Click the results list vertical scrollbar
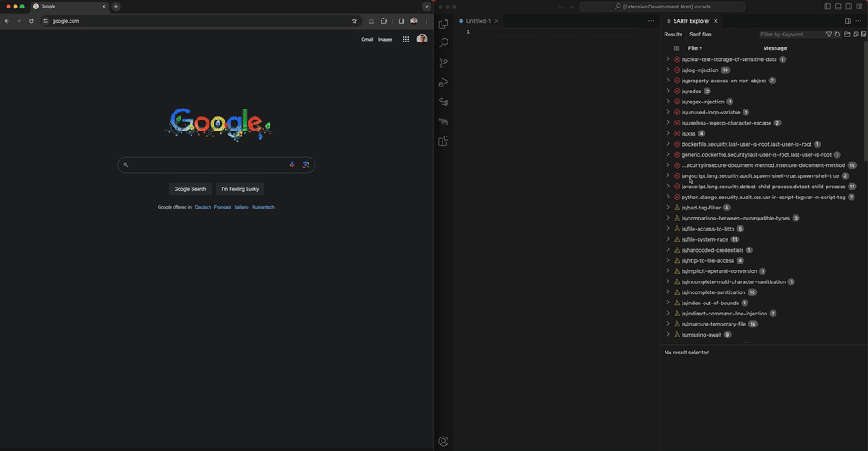The width and height of the screenshot is (868, 451). (x=865, y=103)
